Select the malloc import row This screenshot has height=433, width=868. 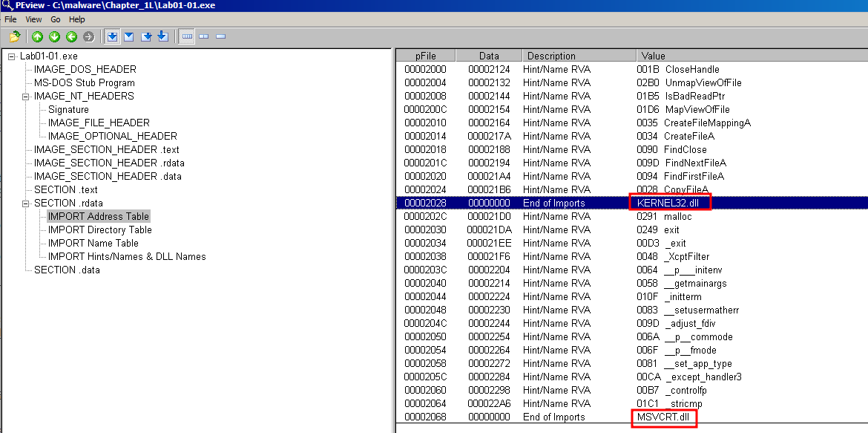(632, 216)
